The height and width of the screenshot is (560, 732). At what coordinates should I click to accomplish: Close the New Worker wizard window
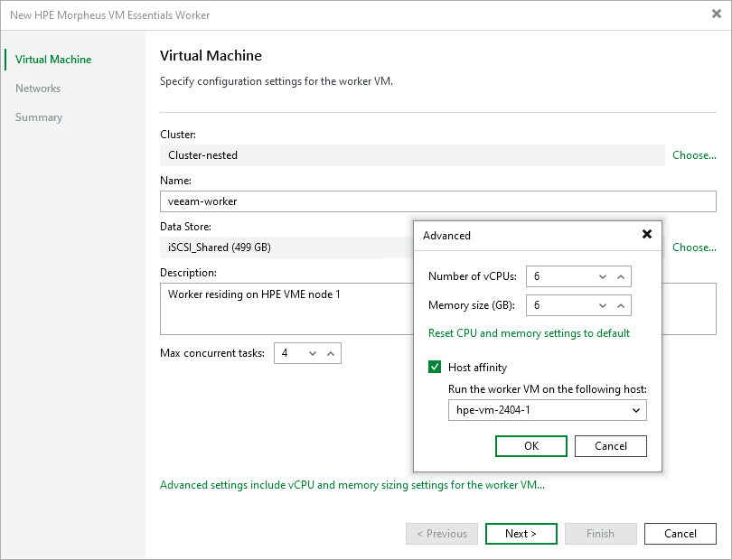(x=717, y=14)
